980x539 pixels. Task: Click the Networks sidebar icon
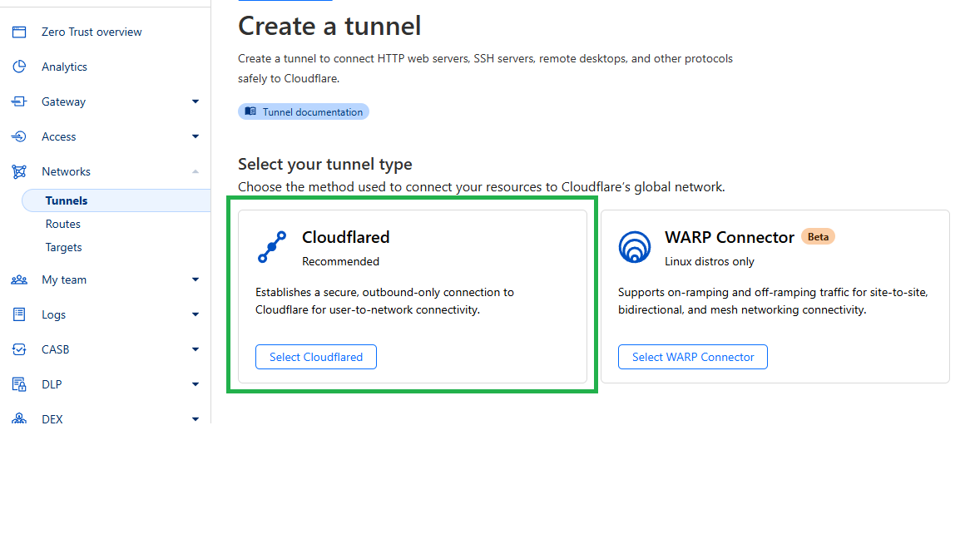pos(19,171)
